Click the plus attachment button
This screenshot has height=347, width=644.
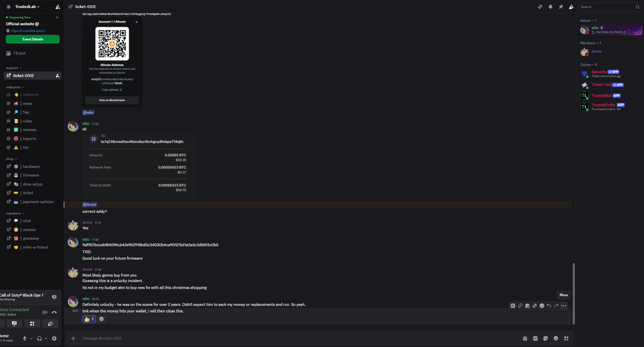coord(73,338)
